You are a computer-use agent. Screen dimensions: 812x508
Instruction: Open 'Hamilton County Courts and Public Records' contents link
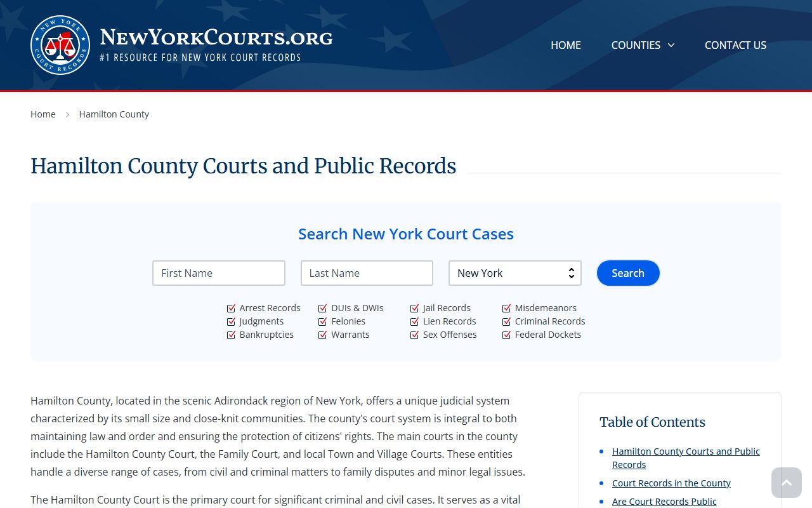tap(686, 458)
